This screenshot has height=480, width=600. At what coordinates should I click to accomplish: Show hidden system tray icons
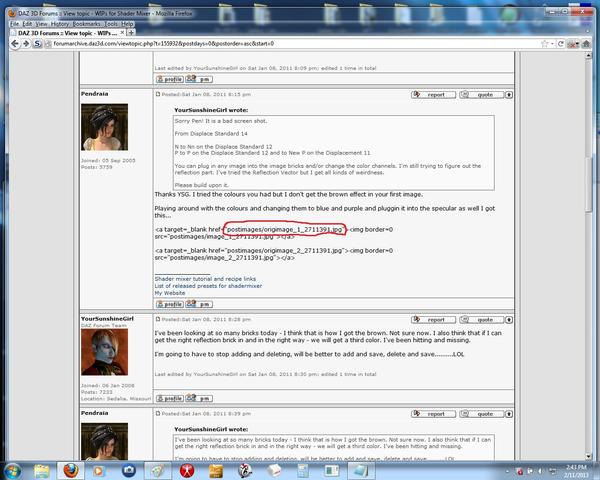point(508,471)
